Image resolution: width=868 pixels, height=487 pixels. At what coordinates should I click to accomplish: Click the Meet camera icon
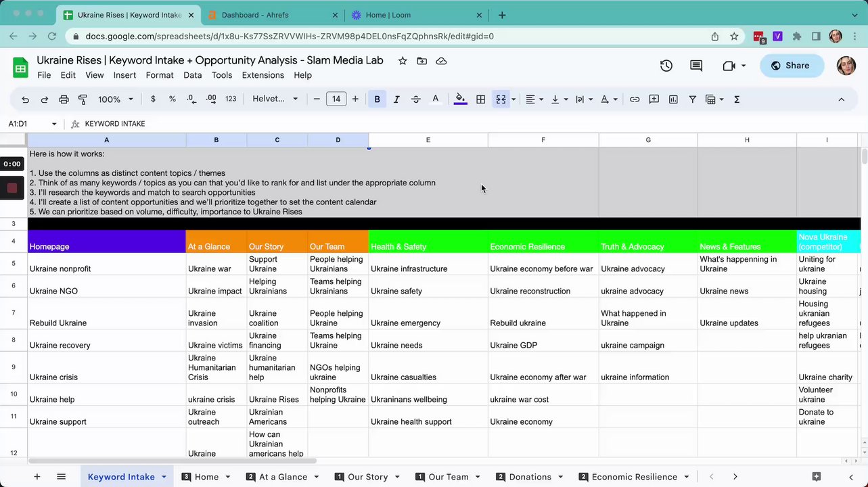729,66
